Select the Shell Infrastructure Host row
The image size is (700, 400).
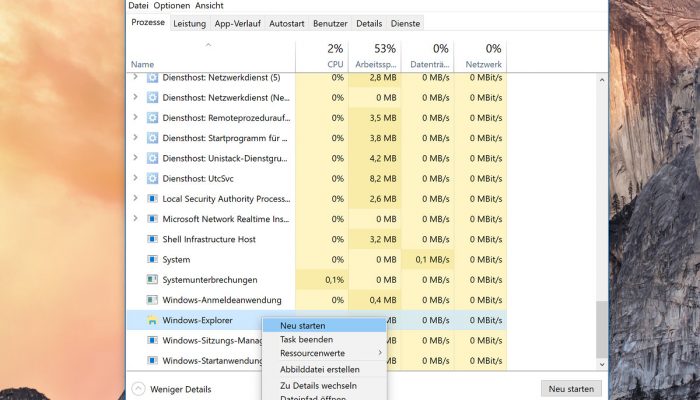(317, 239)
